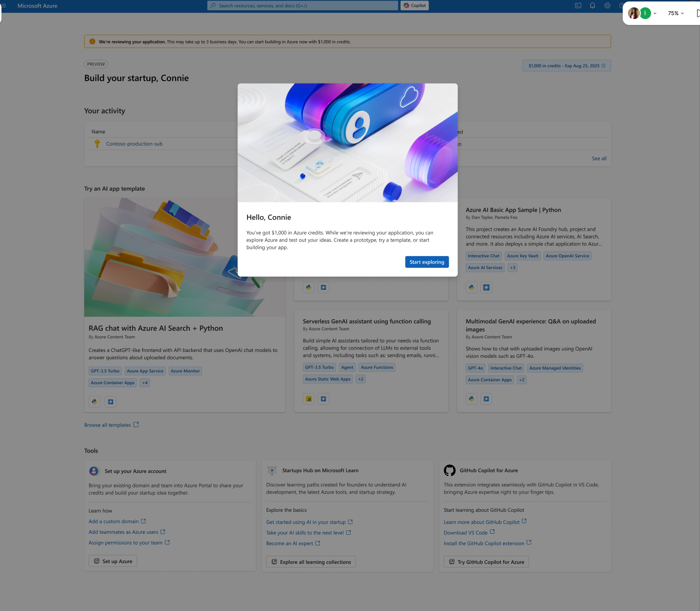Open the notifications bell
The height and width of the screenshot is (611, 700).
coord(592,6)
